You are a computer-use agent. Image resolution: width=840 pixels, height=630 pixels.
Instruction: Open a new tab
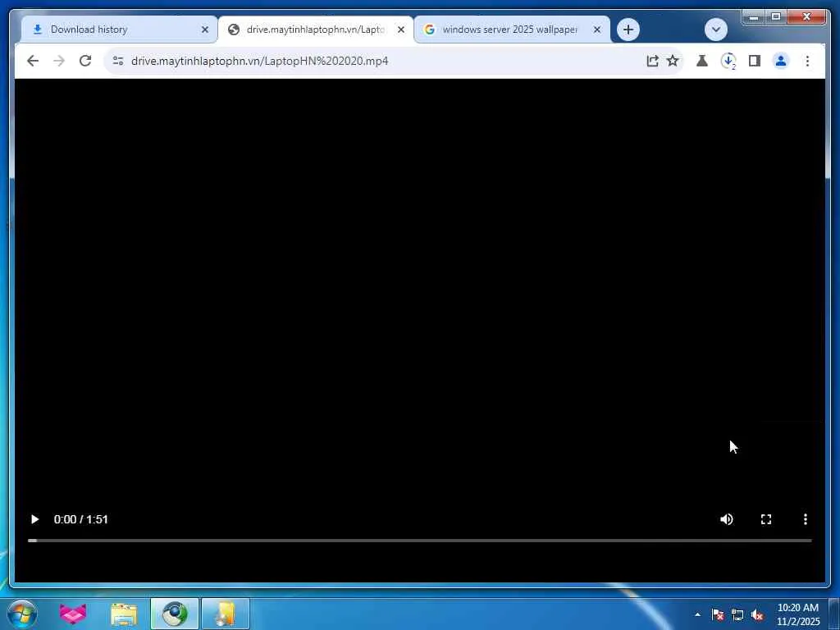pyautogui.click(x=628, y=30)
